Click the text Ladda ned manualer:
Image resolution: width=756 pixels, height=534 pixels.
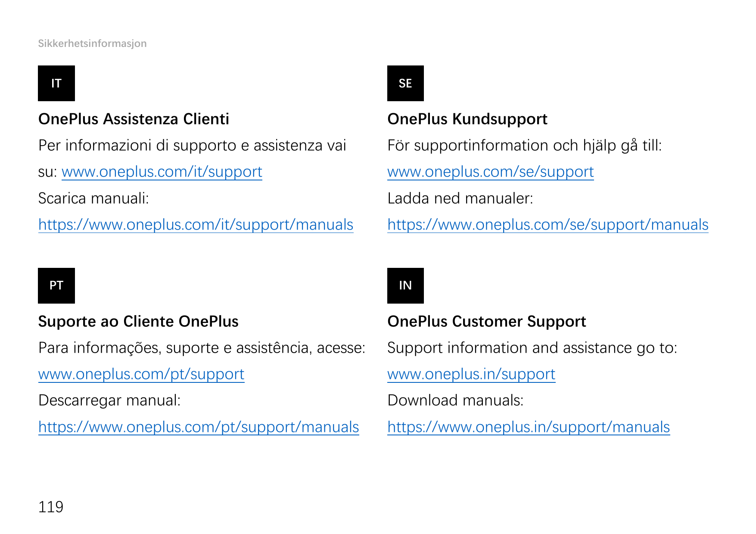click(460, 199)
